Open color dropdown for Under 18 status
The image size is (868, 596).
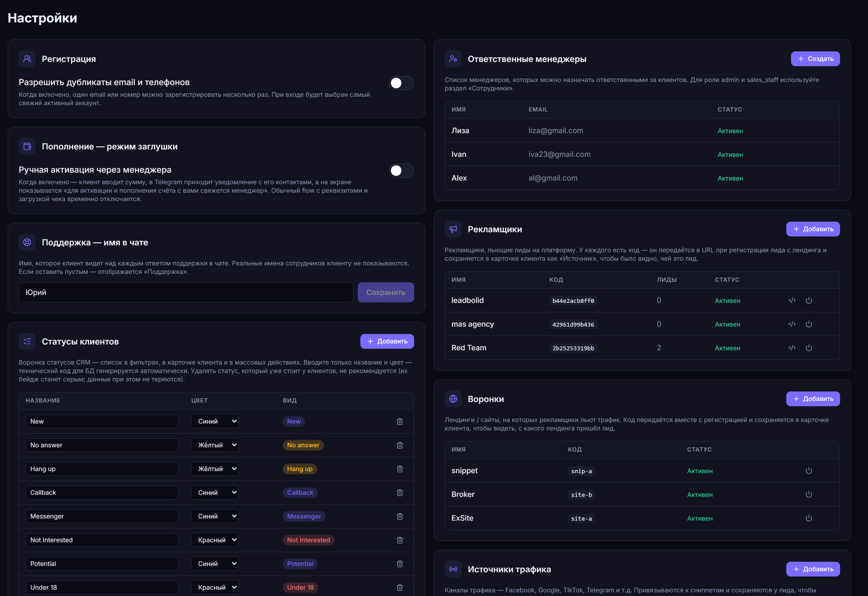215,587
